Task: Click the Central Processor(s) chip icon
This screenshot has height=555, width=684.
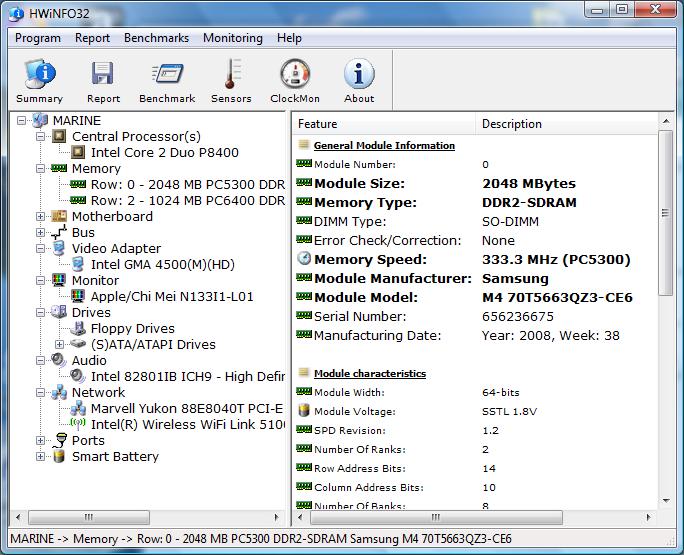Action: [59, 136]
